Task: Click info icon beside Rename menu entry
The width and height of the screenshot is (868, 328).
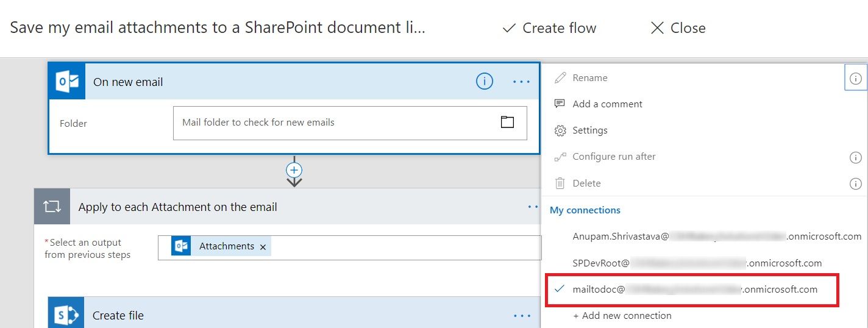Action: click(x=856, y=79)
